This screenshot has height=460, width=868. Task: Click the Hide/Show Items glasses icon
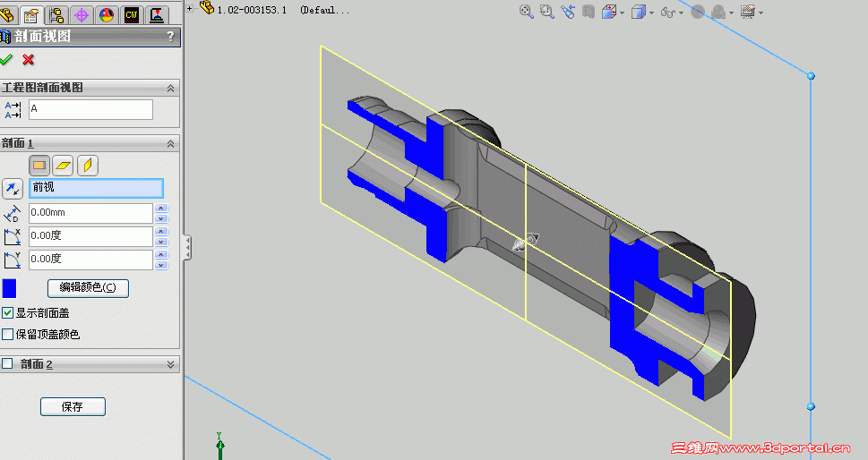tap(668, 12)
